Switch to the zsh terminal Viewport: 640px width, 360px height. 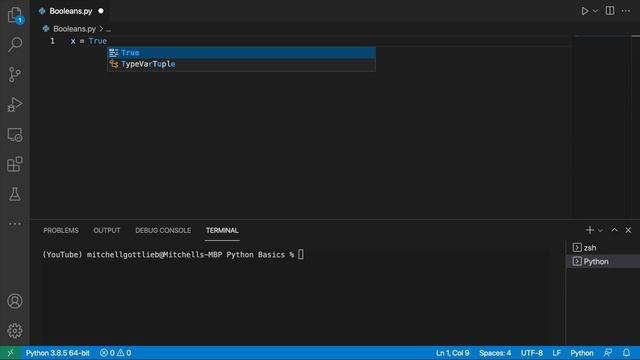coord(603,248)
